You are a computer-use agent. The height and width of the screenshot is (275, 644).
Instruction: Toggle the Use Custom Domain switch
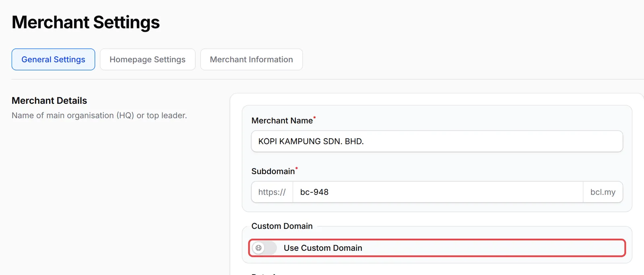pyautogui.click(x=264, y=248)
